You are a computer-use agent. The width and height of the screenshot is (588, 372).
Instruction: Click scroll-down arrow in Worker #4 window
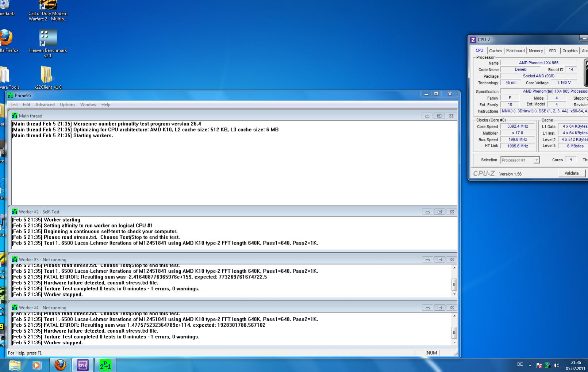pyautogui.click(x=454, y=342)
